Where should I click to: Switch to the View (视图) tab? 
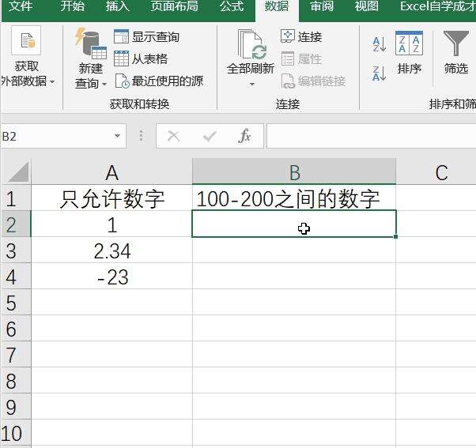367,6
